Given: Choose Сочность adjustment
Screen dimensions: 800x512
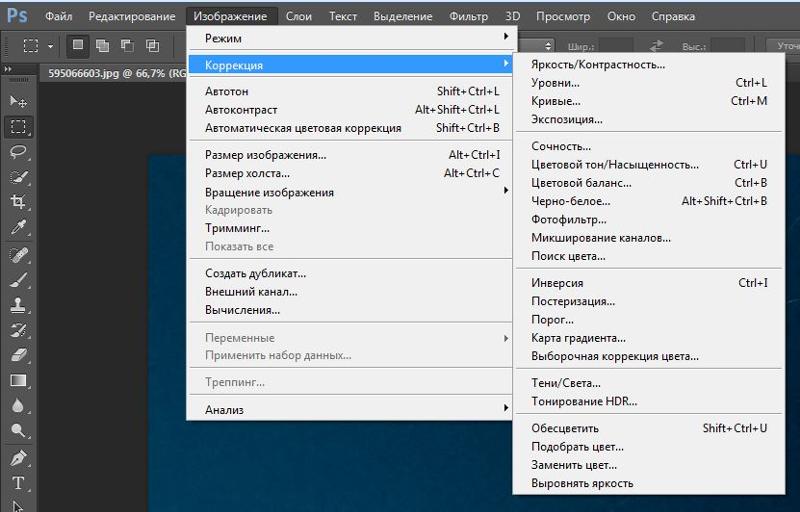Looking at the screenshot, I should pos(649,146).
